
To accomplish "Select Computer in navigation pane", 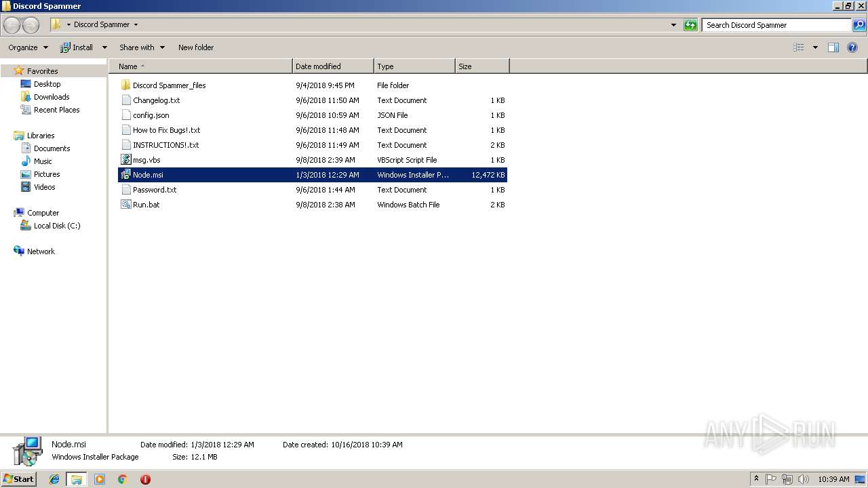I will tap(43, 213).
